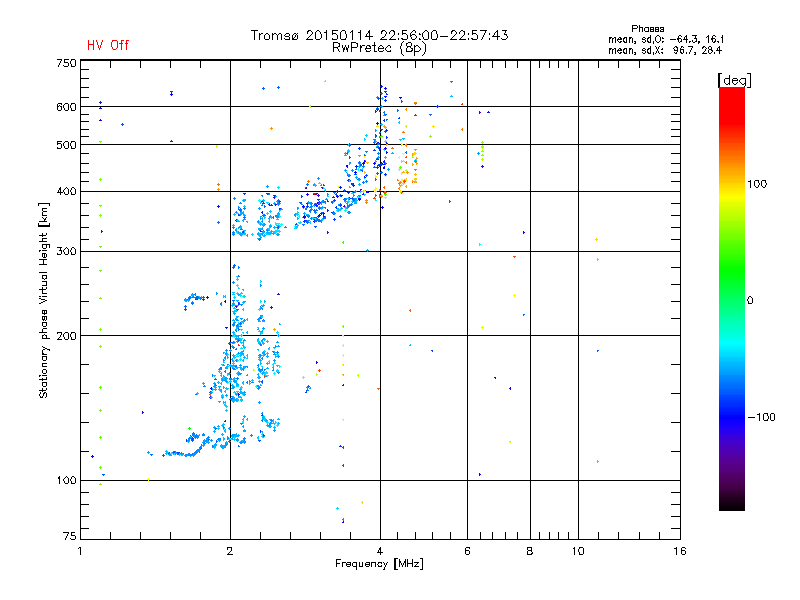
Task: Click the 'Stationary phase Virtual Height [km]' axis title
Action: pos(44,300)
